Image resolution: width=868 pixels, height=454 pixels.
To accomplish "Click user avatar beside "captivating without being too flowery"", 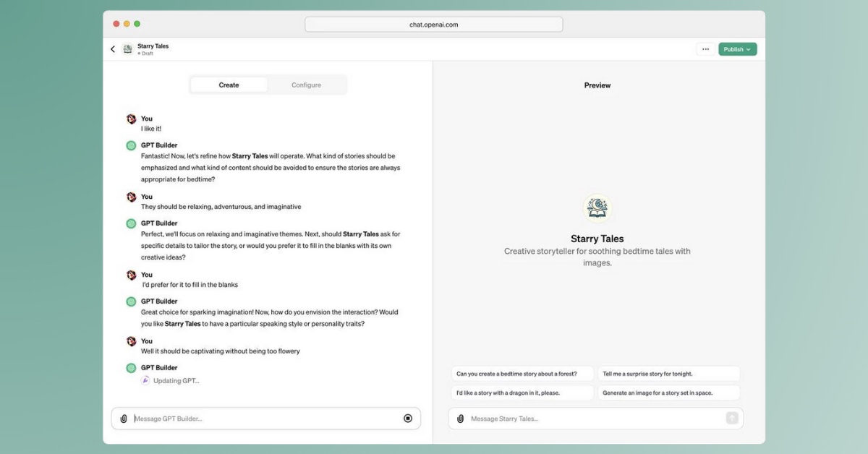I will click(131, 341).
